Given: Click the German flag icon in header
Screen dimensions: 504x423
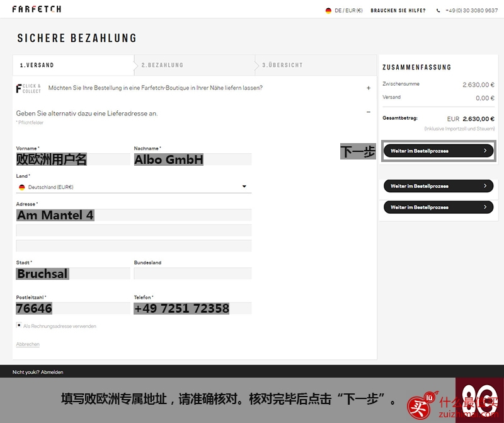Looking at the screenshot, I should pos(328,11).
